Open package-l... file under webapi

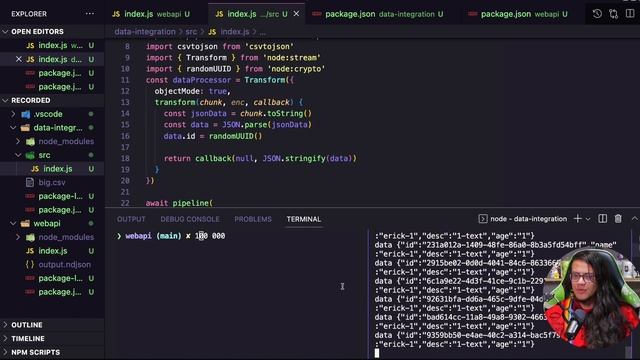pos(52,278)
